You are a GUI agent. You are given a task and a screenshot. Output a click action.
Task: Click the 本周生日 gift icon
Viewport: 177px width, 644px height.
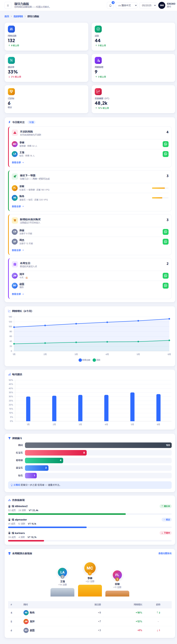pos(15,264)
